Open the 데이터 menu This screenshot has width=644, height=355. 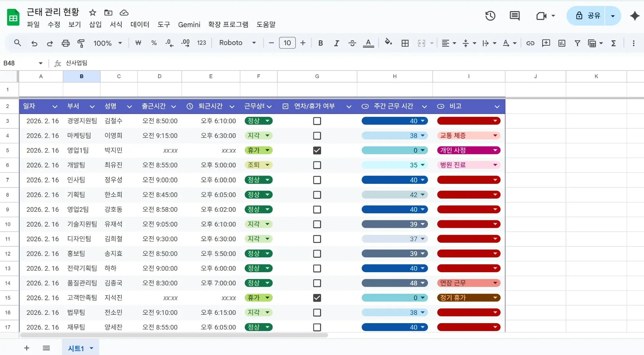click(140, 24)
